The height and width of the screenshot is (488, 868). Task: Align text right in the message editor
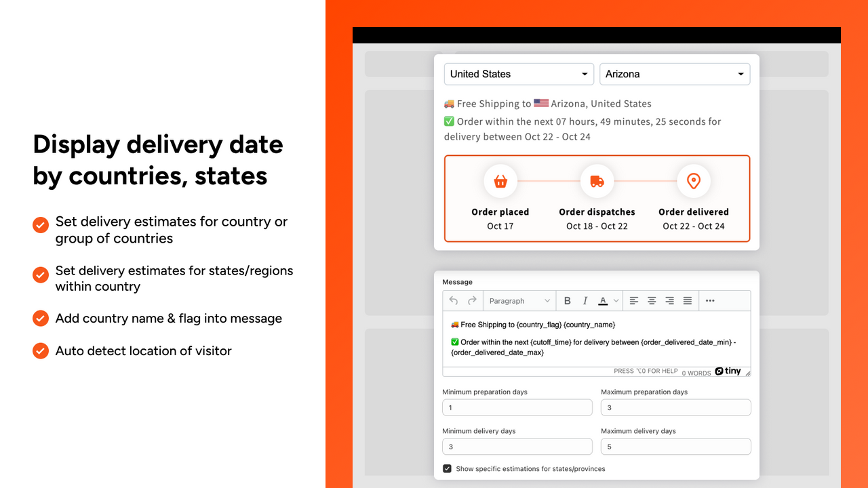pos(669,300)
